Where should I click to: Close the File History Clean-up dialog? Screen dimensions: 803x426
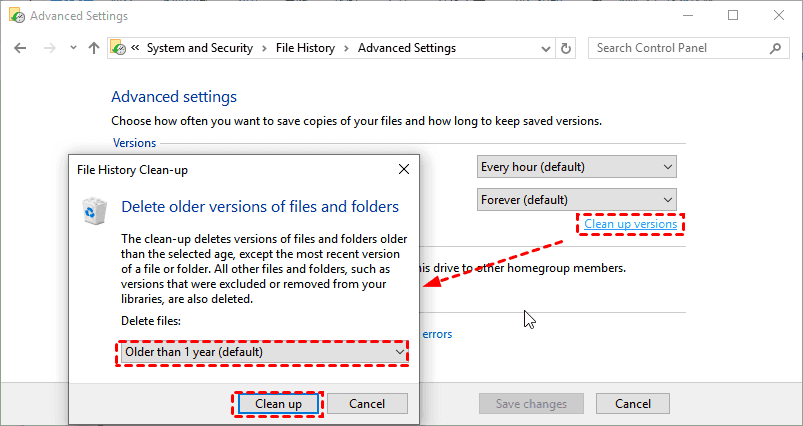click(x=403, y=169)
